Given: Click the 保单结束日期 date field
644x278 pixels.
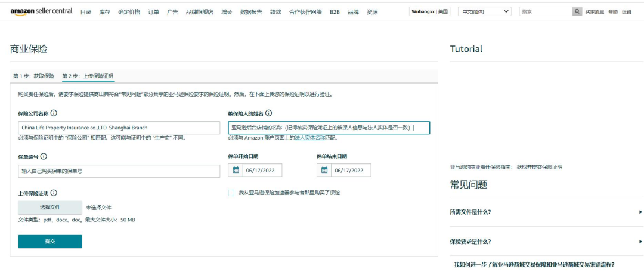Looking at the screenshot, I should coord(351,170).
